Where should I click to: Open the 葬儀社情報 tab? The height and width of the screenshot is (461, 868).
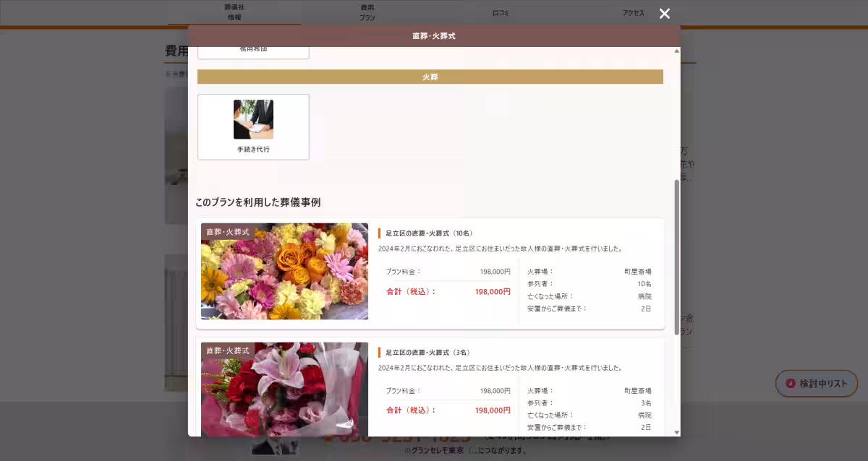[234, 12]
